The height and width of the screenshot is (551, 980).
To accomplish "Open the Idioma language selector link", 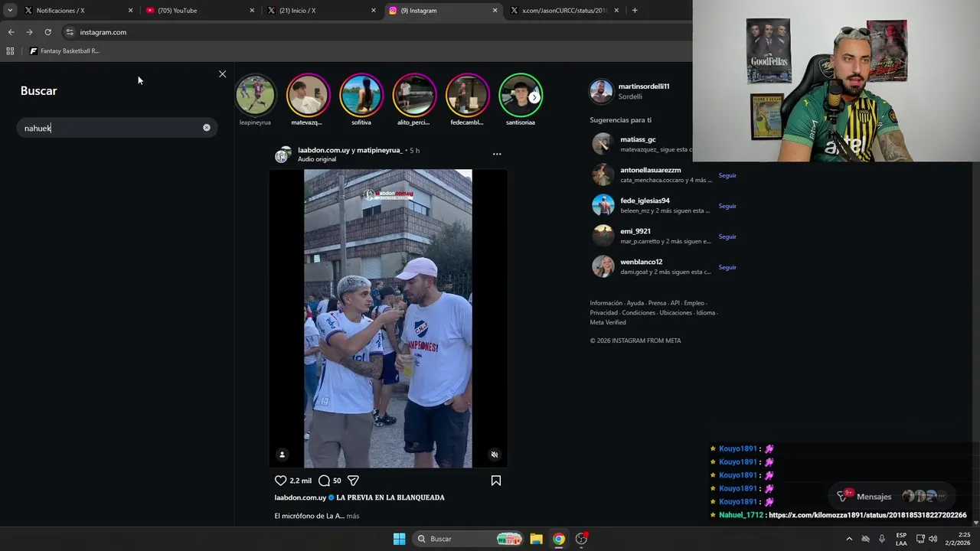I will pos(705,312).
